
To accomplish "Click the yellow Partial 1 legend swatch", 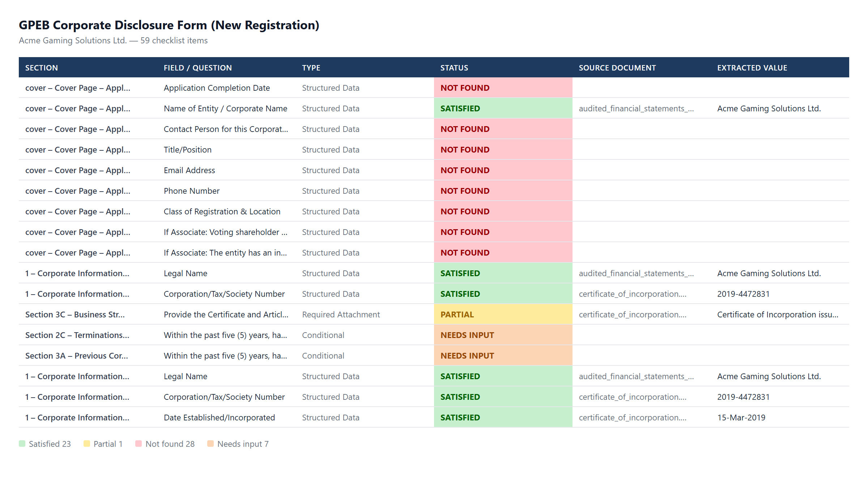I will tap(87, 444).
